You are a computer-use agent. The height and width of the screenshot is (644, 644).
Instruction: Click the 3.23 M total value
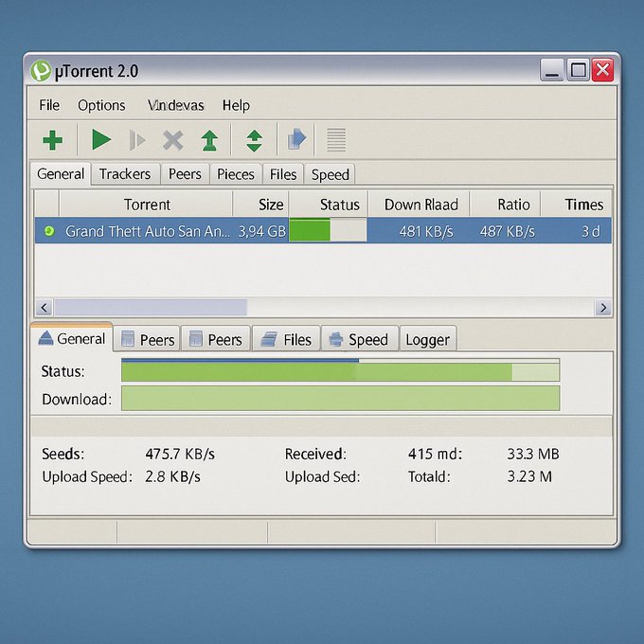point(529,476)
